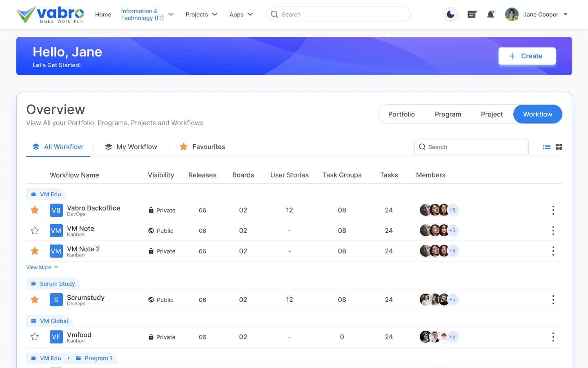Open the messages icon in header
588x368 pixels.
[x=472, y=15]
